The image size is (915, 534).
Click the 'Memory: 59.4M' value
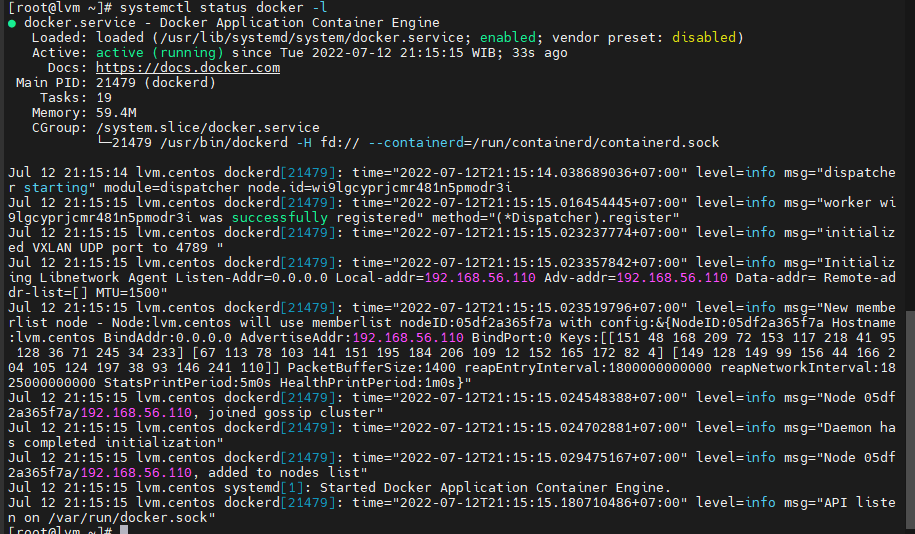pyautogui.click(x=116, y=113)
